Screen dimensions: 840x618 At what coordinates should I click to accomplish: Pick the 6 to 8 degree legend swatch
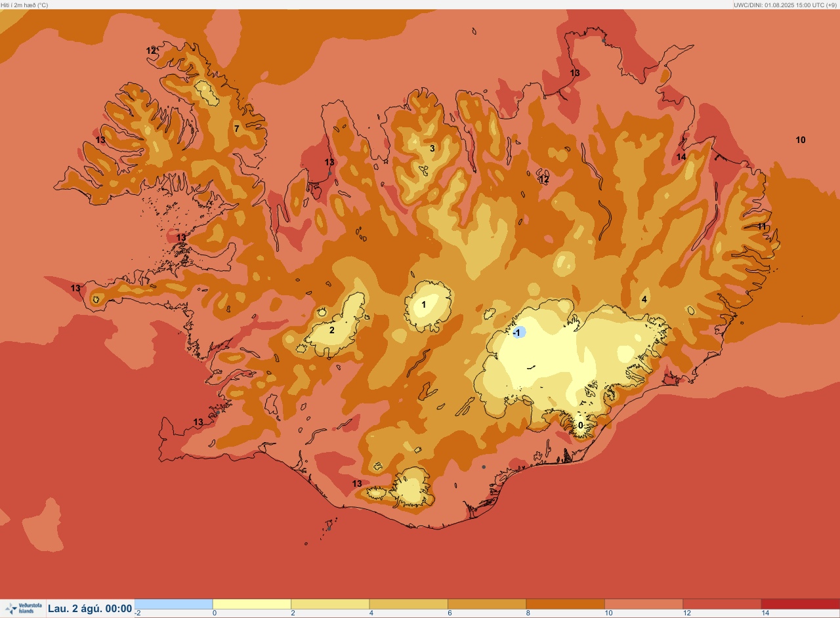tap(487, 604)
